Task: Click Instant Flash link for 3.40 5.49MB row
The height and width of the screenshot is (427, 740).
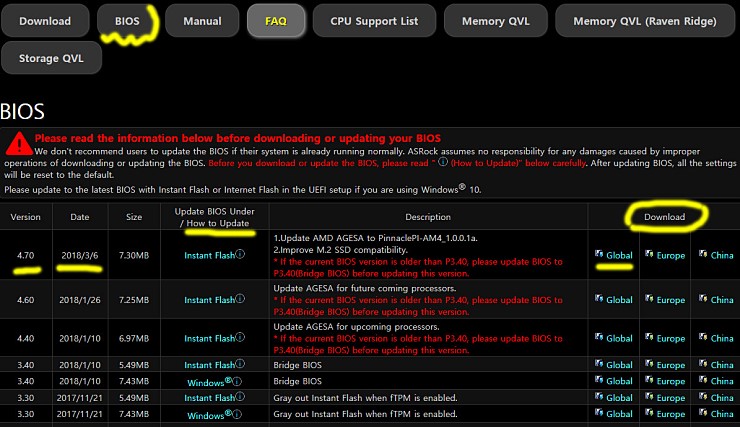Action: [209, 365]
